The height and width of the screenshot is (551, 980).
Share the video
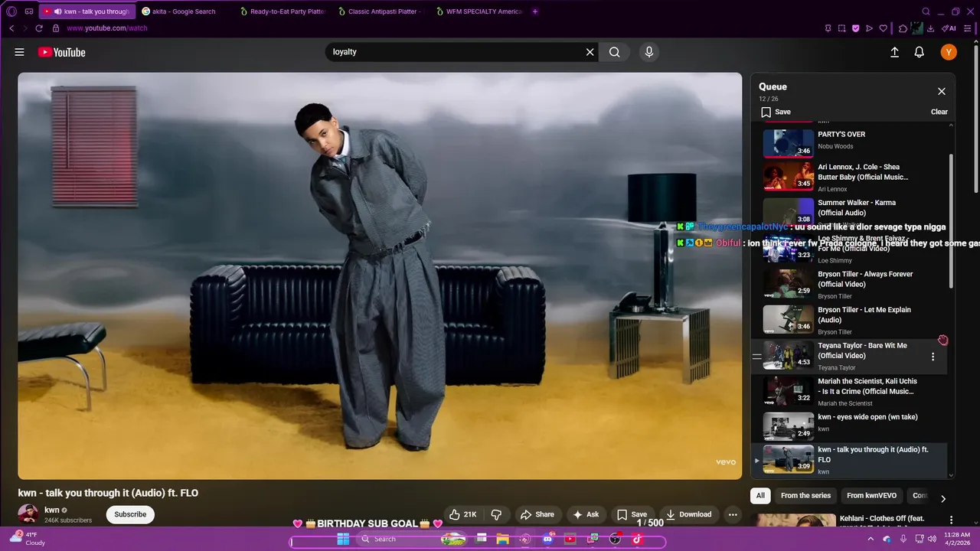tap(537, 514)
